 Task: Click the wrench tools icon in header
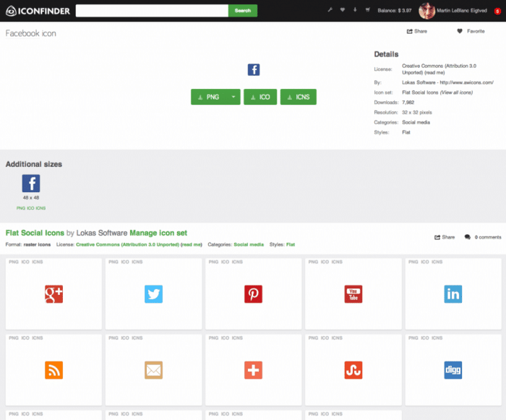tap(330, 10)
